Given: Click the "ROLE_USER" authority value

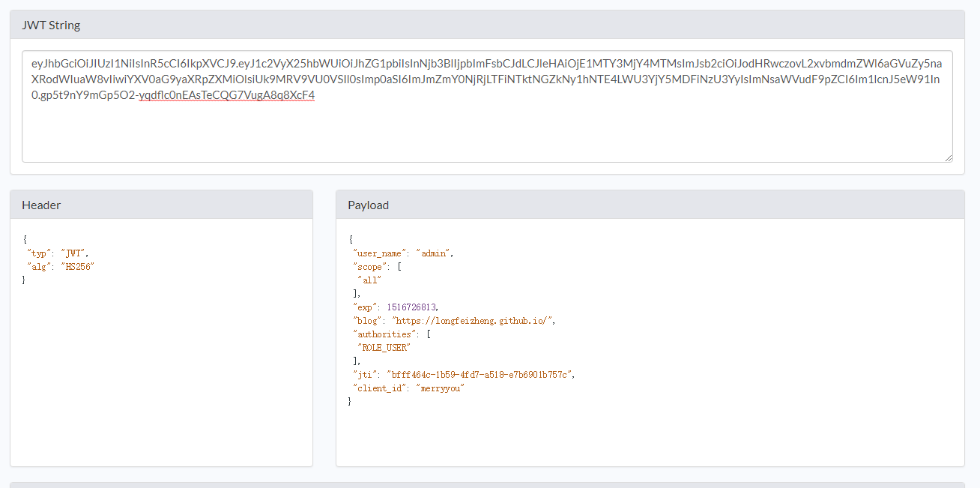Looking at the screenshot, I should coord(384,348).
